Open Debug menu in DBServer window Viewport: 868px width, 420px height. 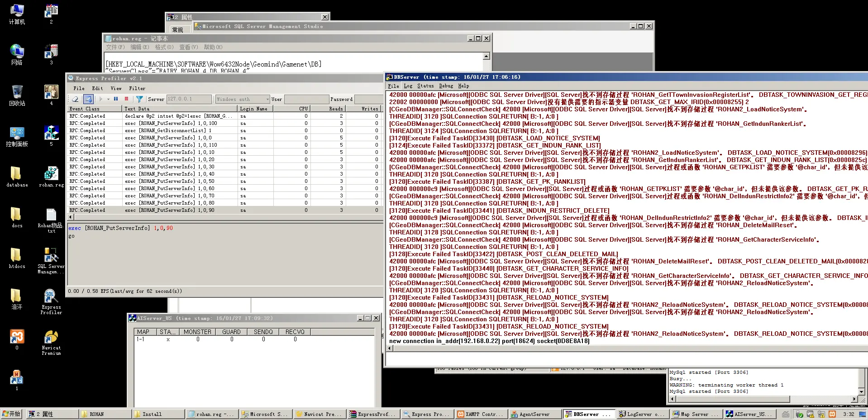pyautogui.click(x=446, y=86)
